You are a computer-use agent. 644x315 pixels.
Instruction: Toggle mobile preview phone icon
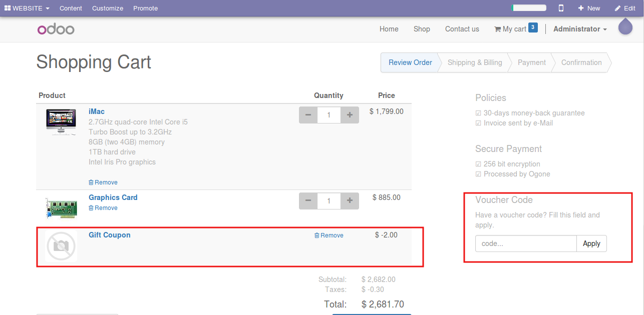click(561, 8)
